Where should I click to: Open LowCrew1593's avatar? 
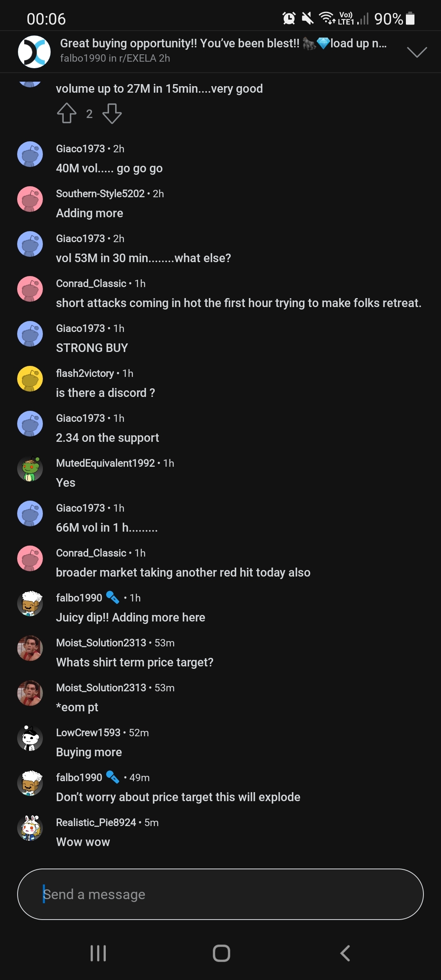coord(30,738)
